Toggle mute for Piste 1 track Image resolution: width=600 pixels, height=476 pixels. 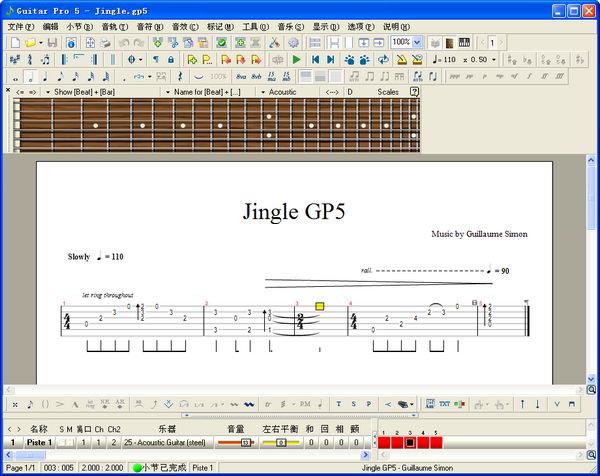[x=69, y=442]
